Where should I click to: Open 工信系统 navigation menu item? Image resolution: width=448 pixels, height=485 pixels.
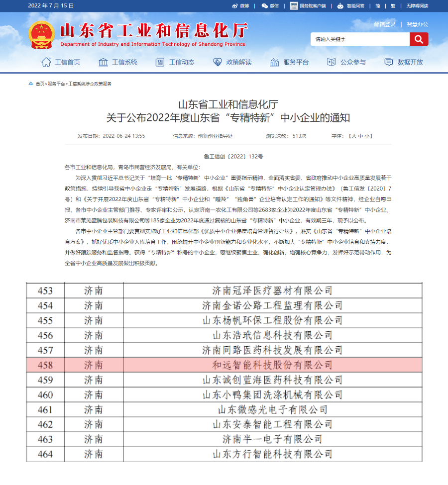118,62
